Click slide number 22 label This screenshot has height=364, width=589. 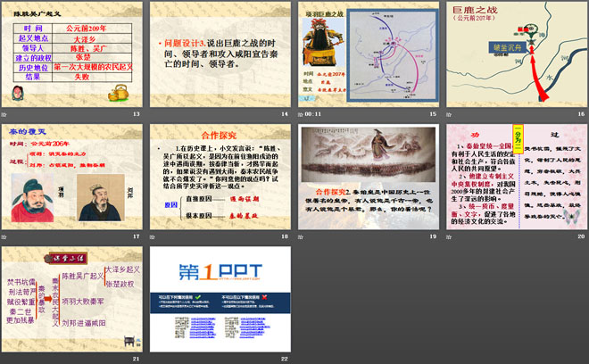click(285, 360)
